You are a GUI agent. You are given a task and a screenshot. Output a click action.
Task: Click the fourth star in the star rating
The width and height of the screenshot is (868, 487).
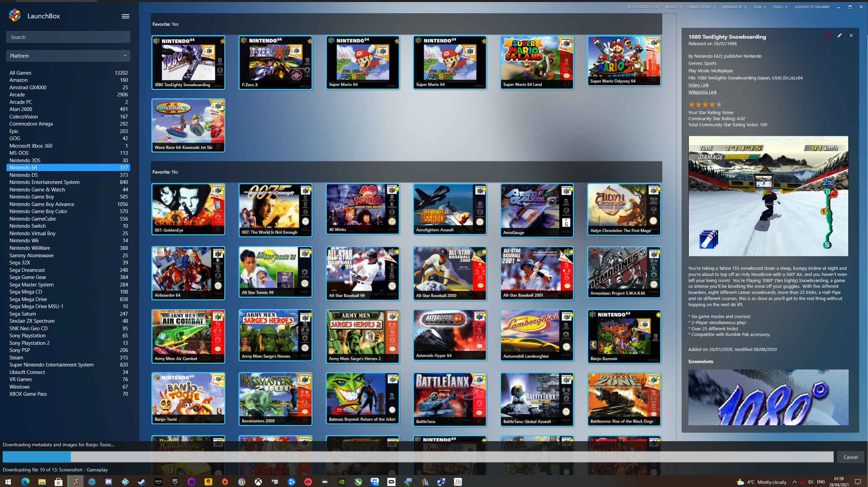[712, 105]
